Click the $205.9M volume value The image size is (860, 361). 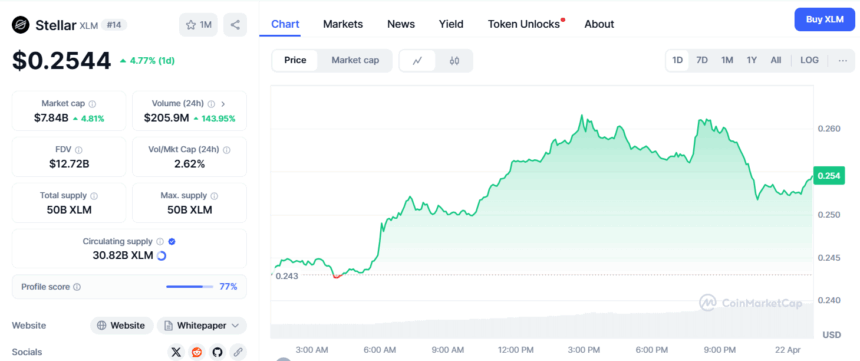click(166, 118)
